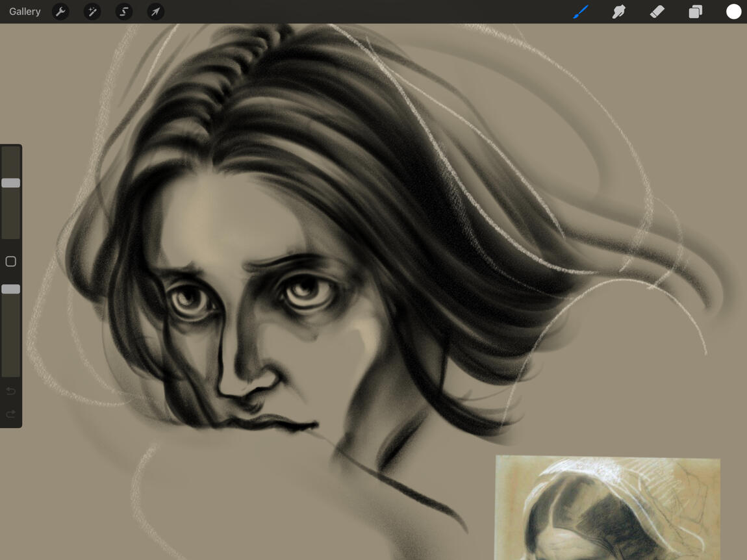The image size is (747, 560).
Task: Activate the Selection tool
Action: [x=124, y=12]
